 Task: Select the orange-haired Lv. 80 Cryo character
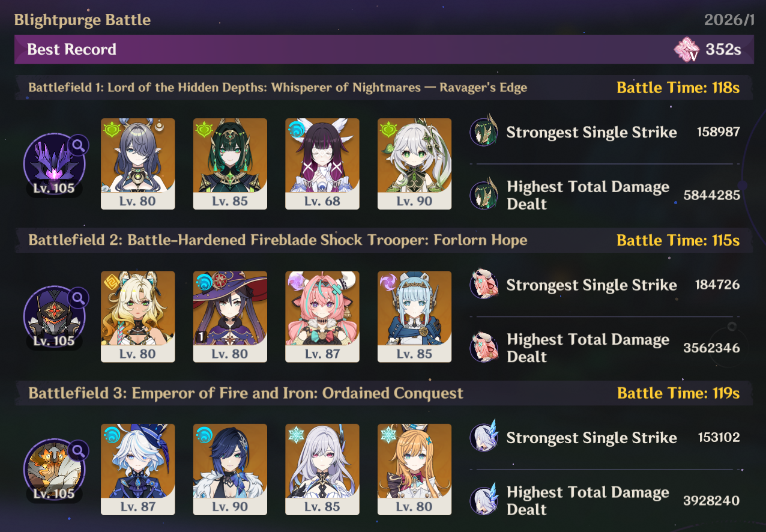[x=414, y=470]
